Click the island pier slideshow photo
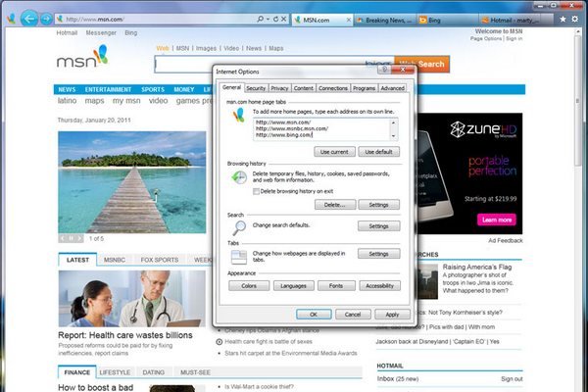Image resolution: width=588 pixels, height=392 pixels. tap(132, 182)
